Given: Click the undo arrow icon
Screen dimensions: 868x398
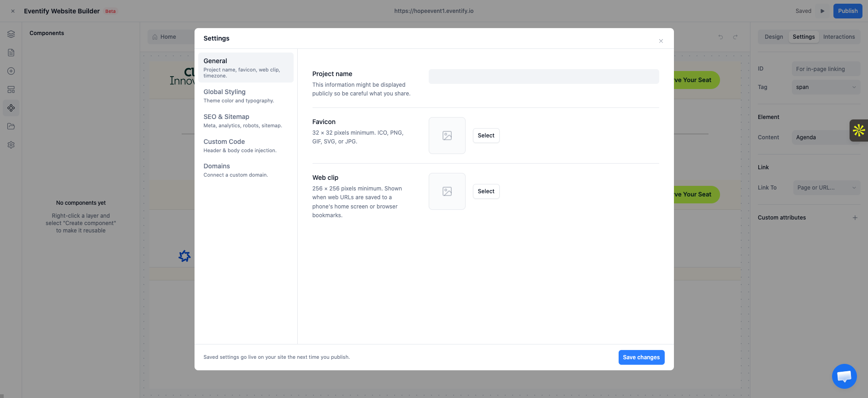Looking at the screenshot, I should click(x=720, y=37).
